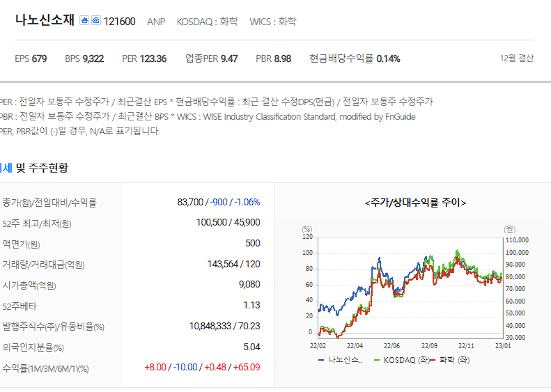Click the 화학 (좌) red legend entry
Image resolution: width=551 pixels, height=392 pixels.
point(450,360)
